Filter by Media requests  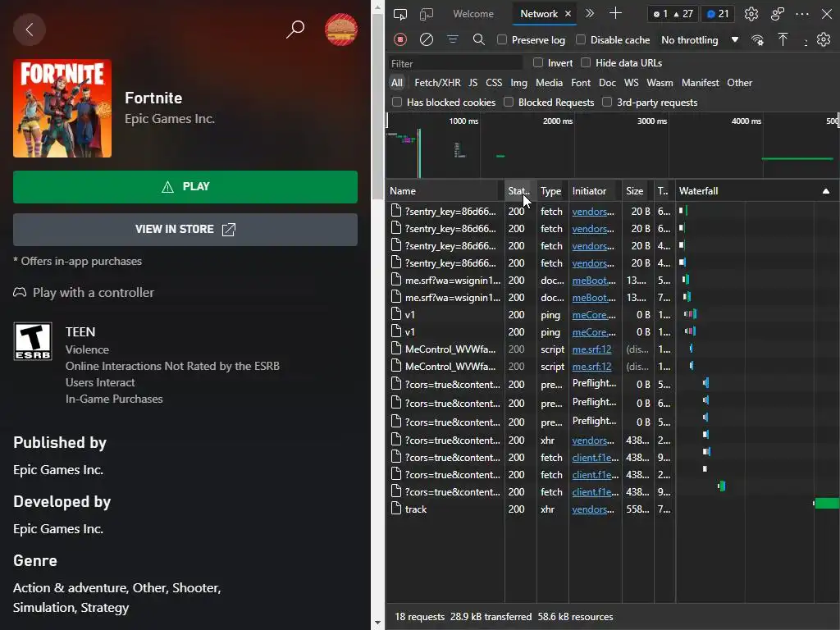coord(549,83)
